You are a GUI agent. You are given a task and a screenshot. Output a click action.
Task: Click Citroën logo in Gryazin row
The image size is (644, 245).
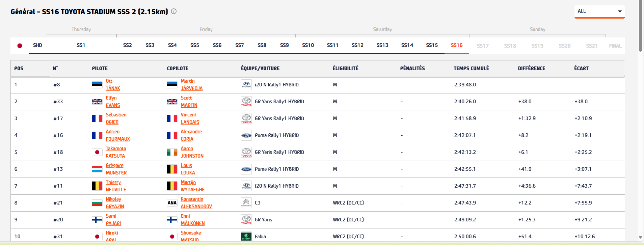[246, 203]
